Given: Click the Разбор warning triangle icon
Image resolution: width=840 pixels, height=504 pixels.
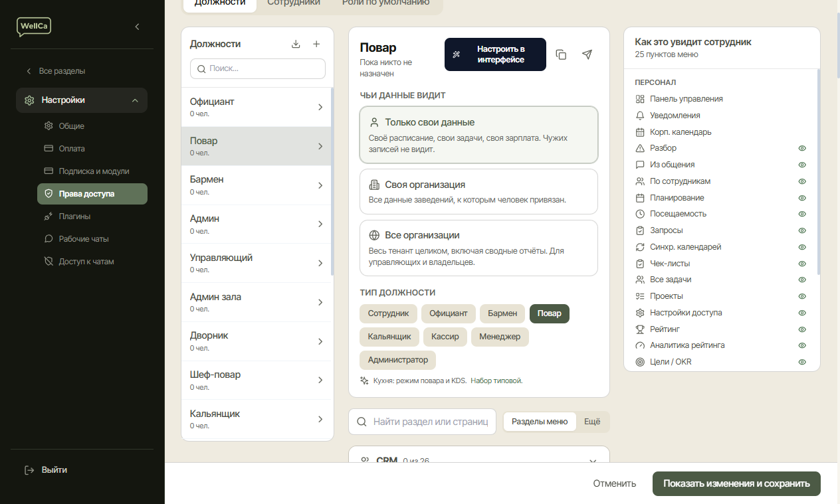Looking at the screenshot, I should 640,148.
